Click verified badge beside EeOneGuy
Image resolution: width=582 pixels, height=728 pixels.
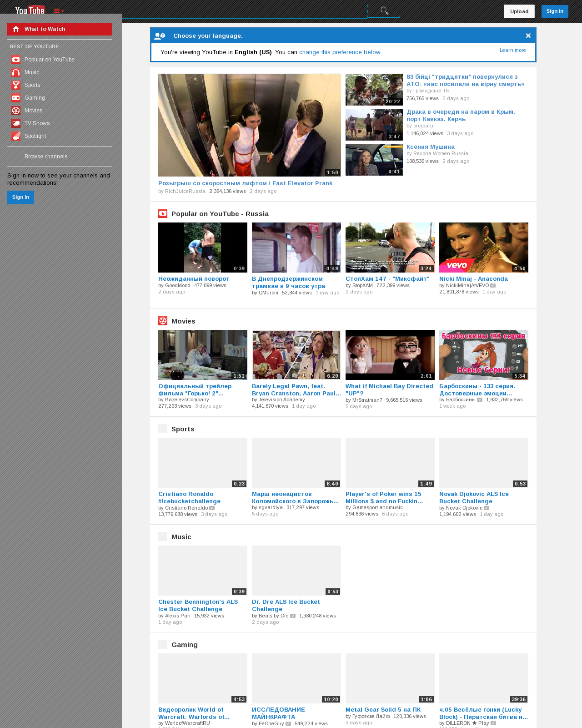[x=288, y=723]
